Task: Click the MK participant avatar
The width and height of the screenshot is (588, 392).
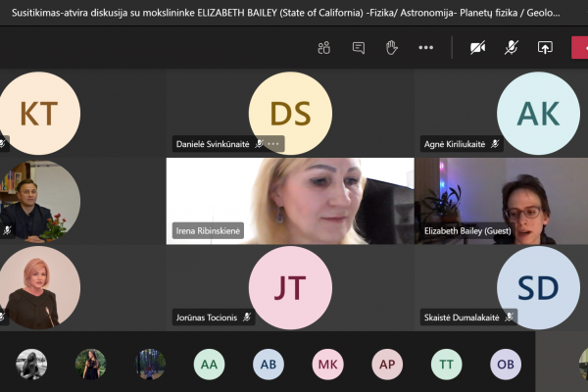Action: coord(327,365)
